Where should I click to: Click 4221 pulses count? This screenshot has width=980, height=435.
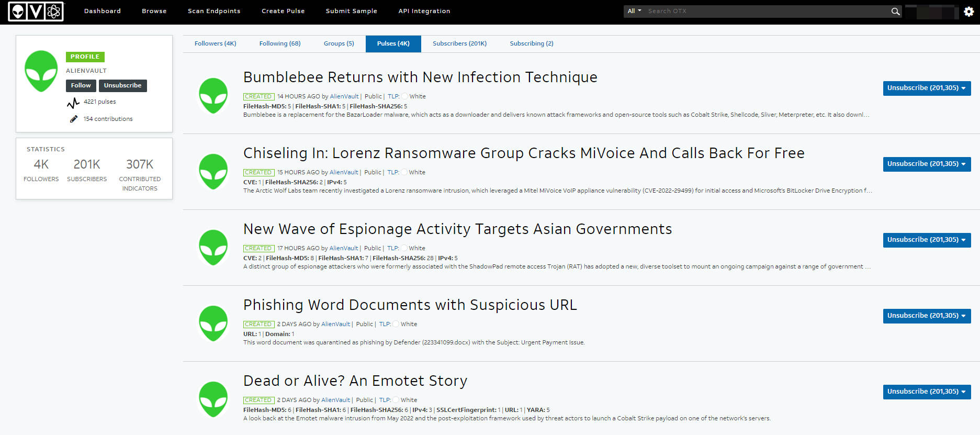point(100,102)
